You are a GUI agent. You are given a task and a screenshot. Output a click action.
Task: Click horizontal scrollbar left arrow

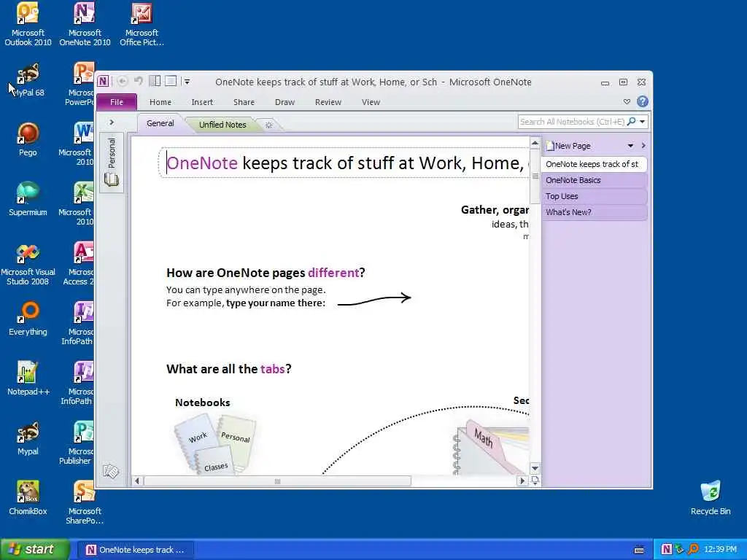point(137,481)
